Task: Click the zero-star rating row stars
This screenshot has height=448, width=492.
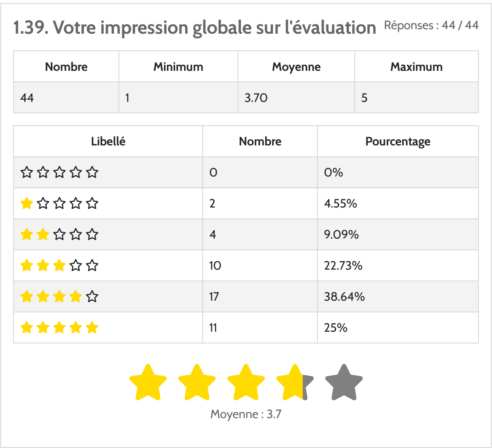Action: (59, 172)
